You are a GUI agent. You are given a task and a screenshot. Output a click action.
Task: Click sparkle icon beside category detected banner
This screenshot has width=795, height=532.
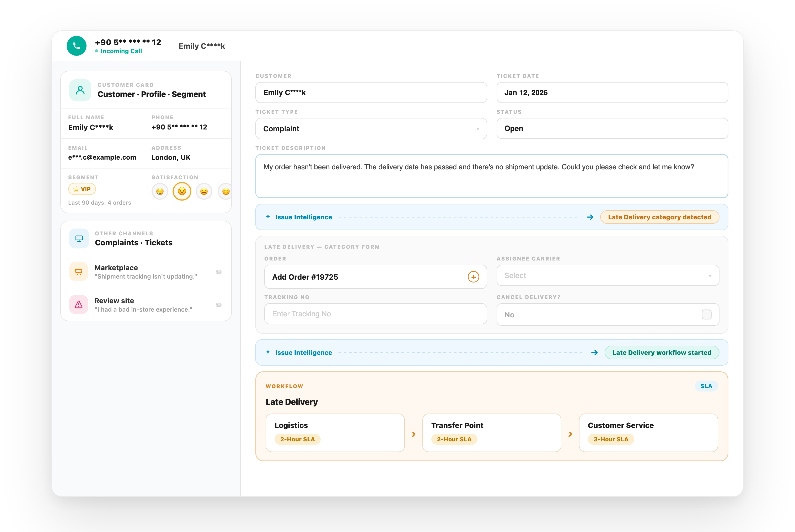(x=268, y=216)
